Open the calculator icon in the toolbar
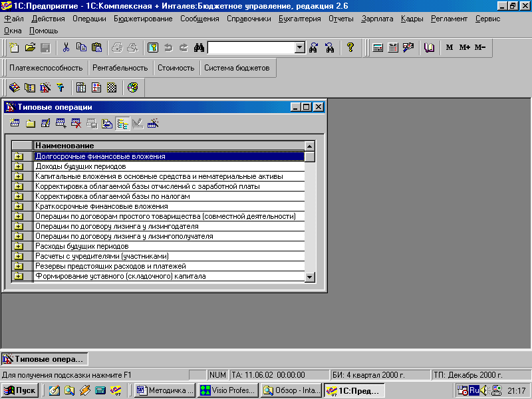Image resolution: width=532 pixels, height=399 pixels. coord(378,47)
